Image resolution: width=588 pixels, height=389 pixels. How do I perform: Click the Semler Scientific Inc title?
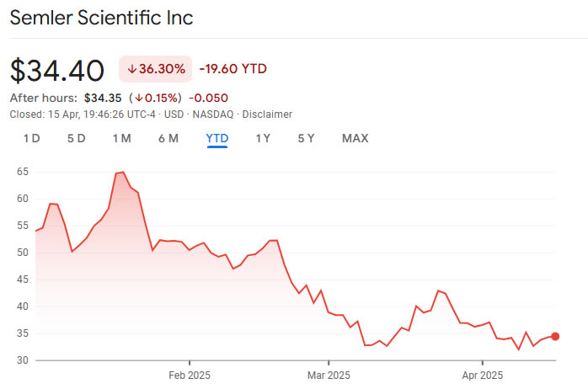point(101,18)
